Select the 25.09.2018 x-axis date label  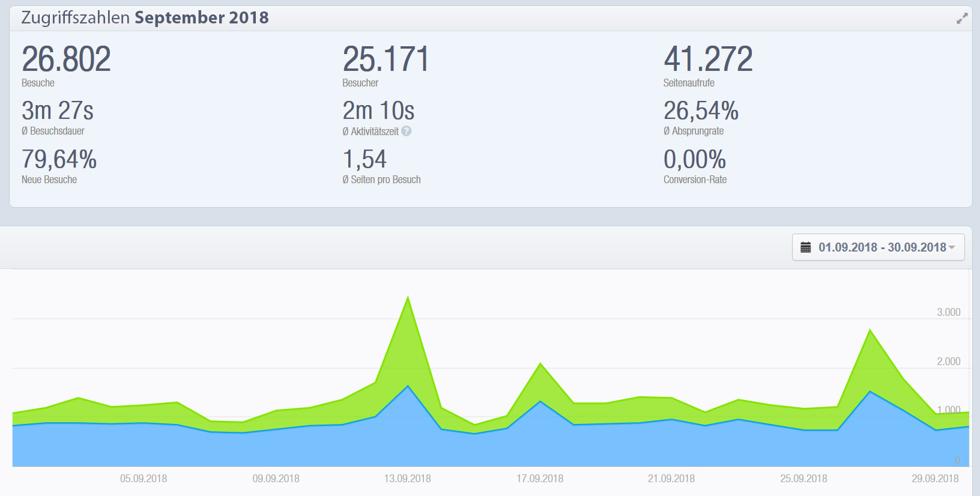coord(803,479)
